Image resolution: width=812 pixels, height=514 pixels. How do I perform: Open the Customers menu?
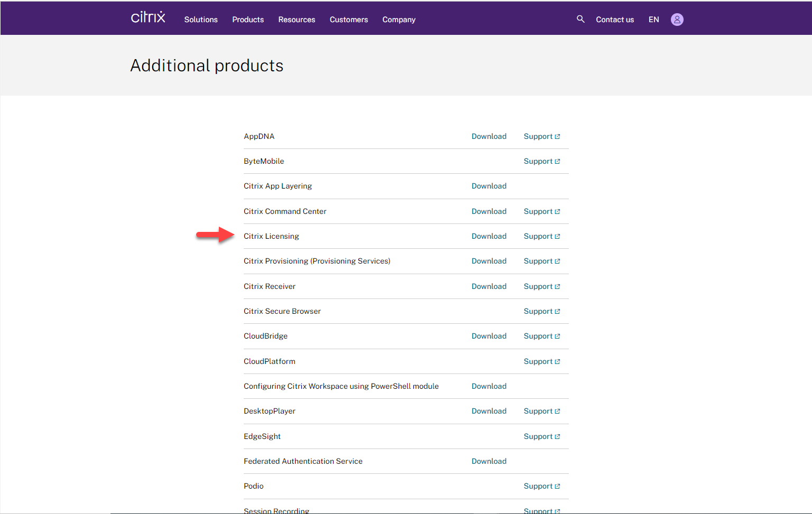click(349, 20)
